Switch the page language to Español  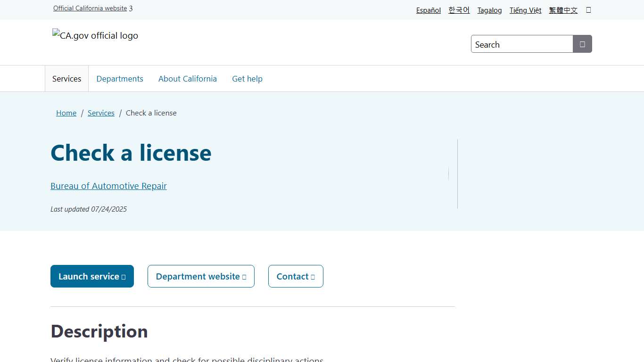(428, 10)
